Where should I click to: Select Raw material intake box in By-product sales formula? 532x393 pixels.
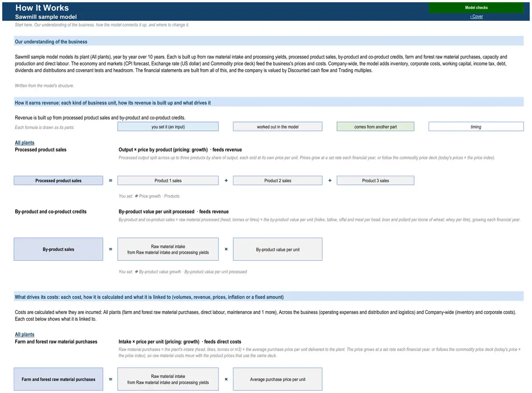[x=168, y=249]
